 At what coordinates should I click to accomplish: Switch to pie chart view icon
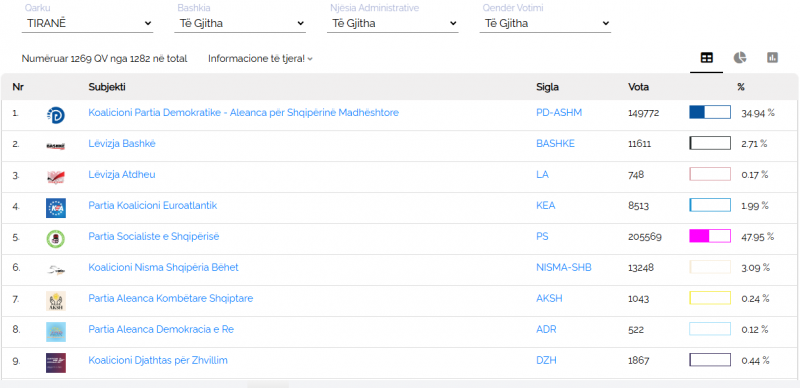coord(740,58)
